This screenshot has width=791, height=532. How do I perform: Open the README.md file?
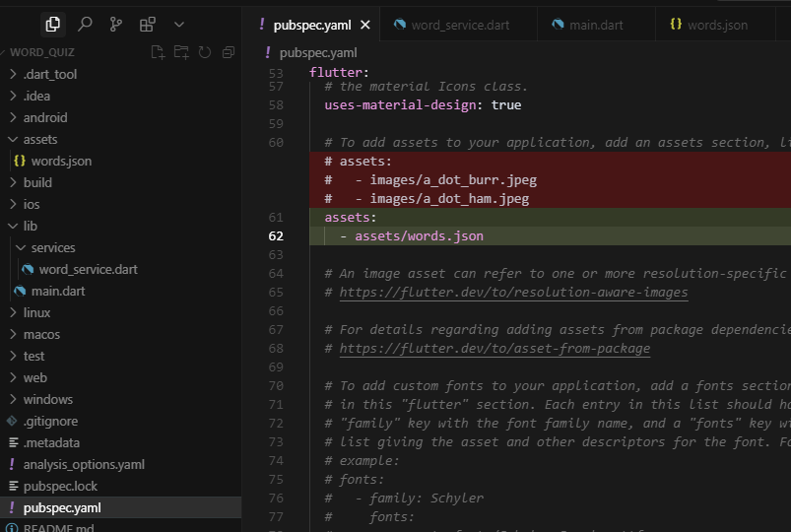121,526
